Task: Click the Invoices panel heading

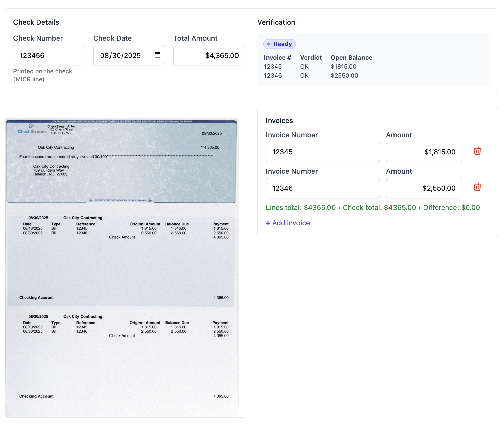Action: coord(279,120)
